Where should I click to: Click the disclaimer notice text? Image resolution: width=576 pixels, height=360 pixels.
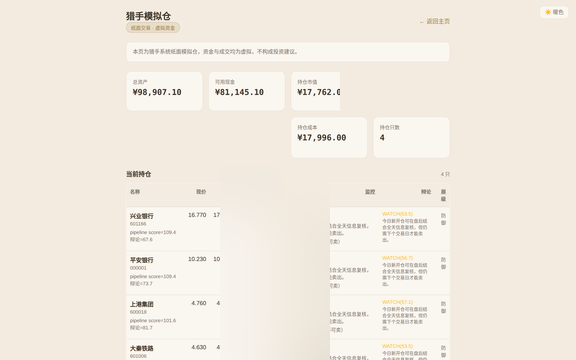pos(215,52)
